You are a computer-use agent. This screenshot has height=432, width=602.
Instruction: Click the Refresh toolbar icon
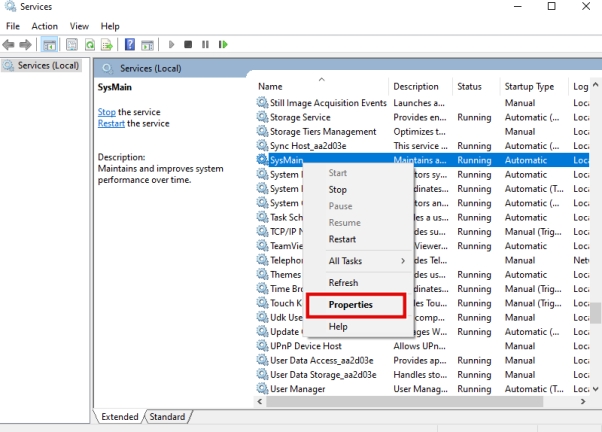90,45
